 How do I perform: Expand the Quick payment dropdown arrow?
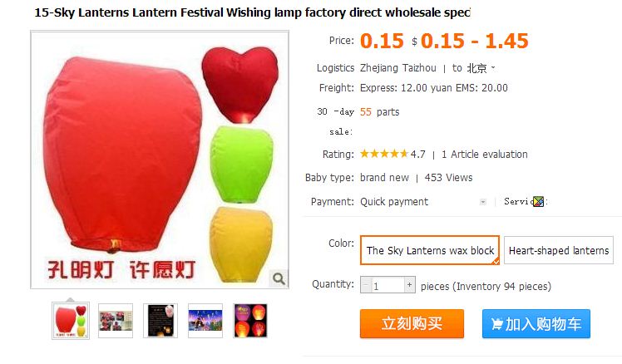(x=483, y=202)
